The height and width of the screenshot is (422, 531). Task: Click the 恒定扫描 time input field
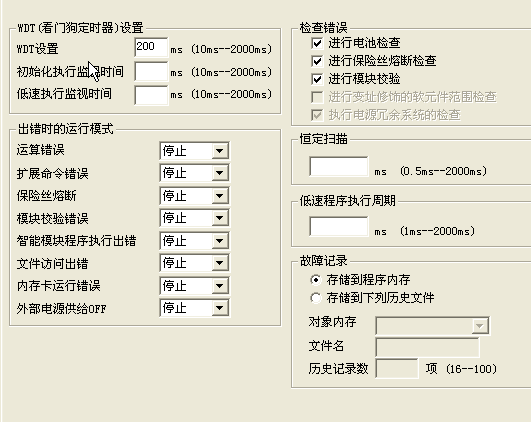[339, 166]
